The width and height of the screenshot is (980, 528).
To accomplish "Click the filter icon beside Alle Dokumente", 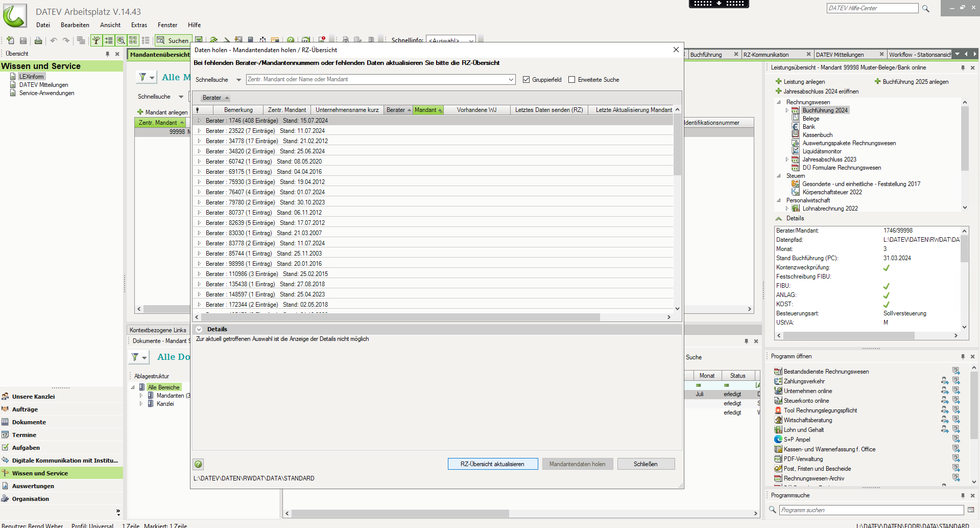I will click(135, 357).
